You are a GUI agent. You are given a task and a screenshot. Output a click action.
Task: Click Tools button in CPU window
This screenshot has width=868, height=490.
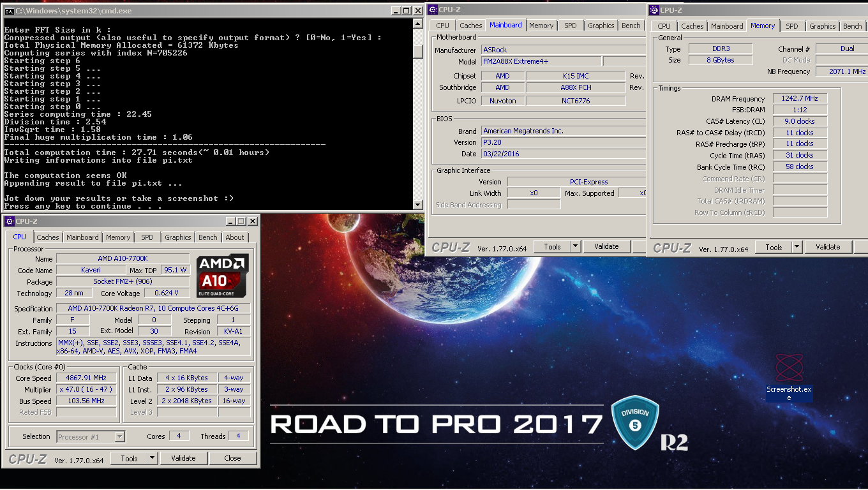130,458
